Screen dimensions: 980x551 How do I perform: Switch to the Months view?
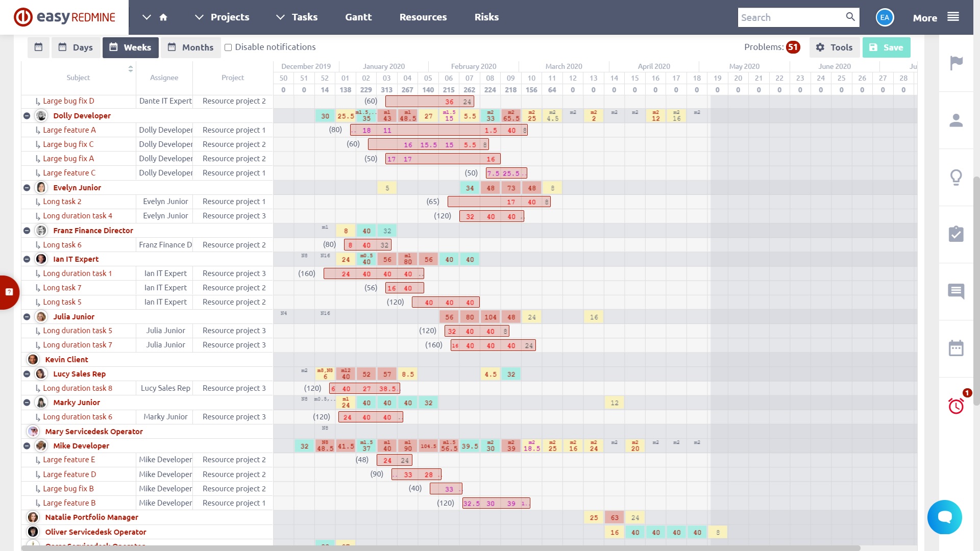coord(191,47)
